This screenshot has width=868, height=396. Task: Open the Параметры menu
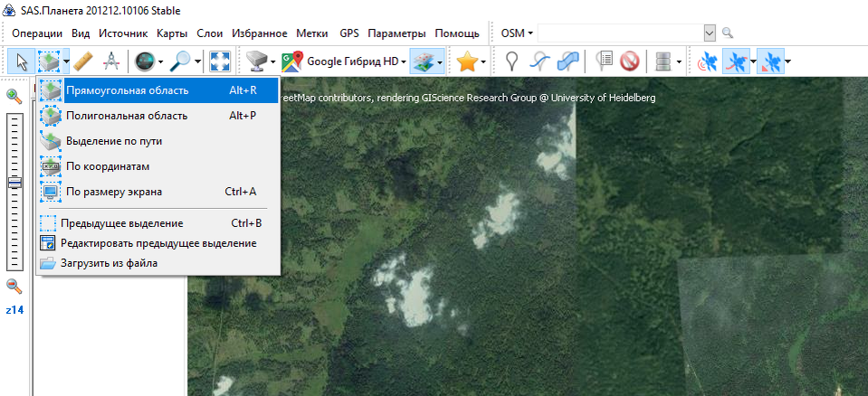[x=397, y=33]
